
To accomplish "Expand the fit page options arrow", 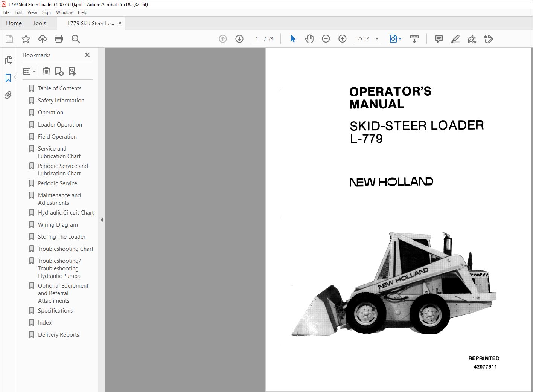I will click(x=400, y=39).
